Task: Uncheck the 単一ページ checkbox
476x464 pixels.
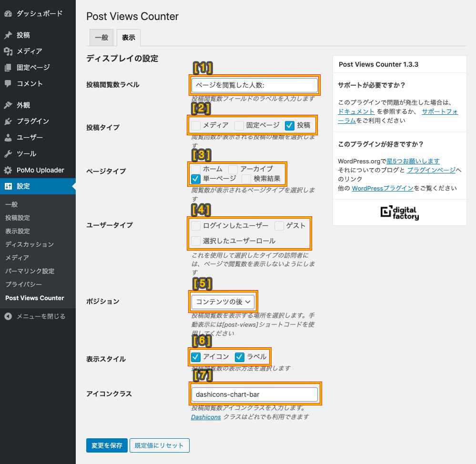Action: pos(196,179)
